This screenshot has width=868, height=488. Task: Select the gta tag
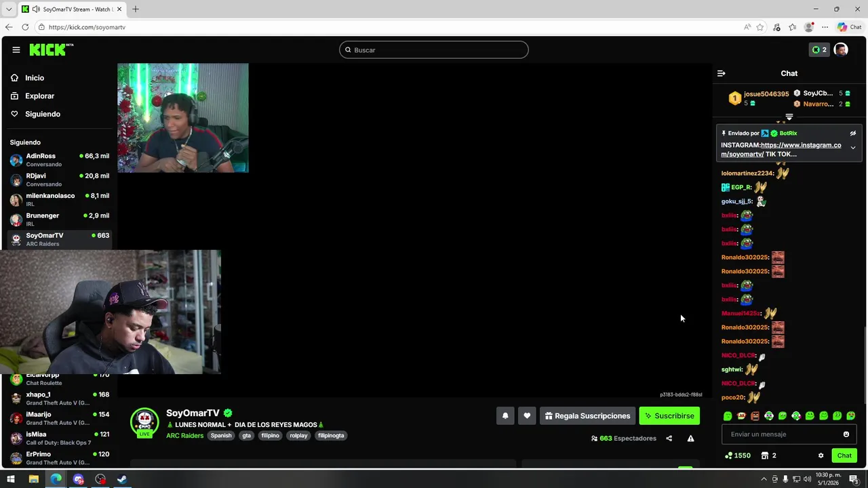pos(247,435)
